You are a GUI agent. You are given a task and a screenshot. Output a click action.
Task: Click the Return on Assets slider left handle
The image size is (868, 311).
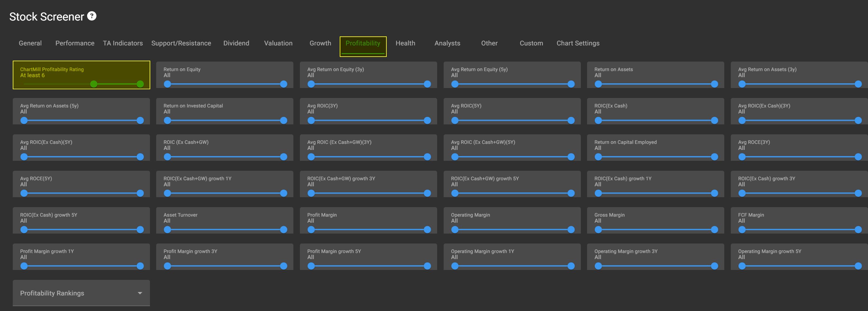598,84
